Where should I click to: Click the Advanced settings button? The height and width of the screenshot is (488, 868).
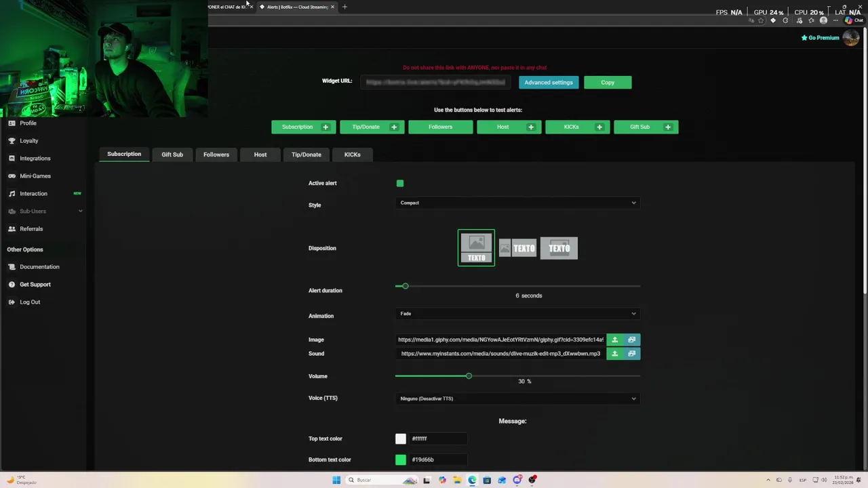(x=549, y=83)
